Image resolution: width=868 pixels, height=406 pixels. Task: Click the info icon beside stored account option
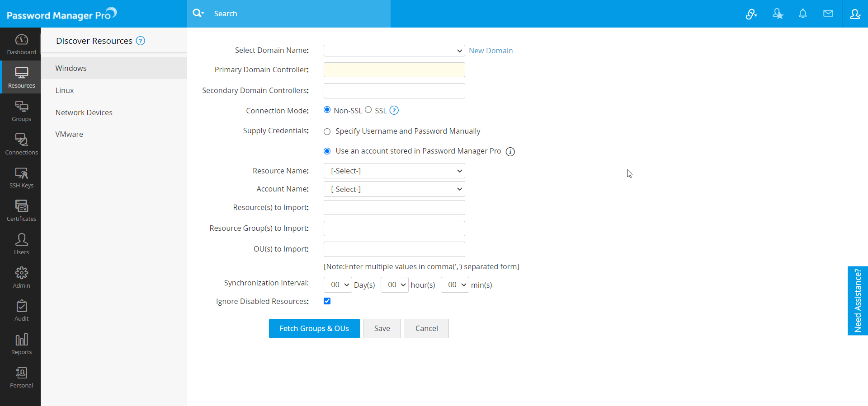click(510, 152)
